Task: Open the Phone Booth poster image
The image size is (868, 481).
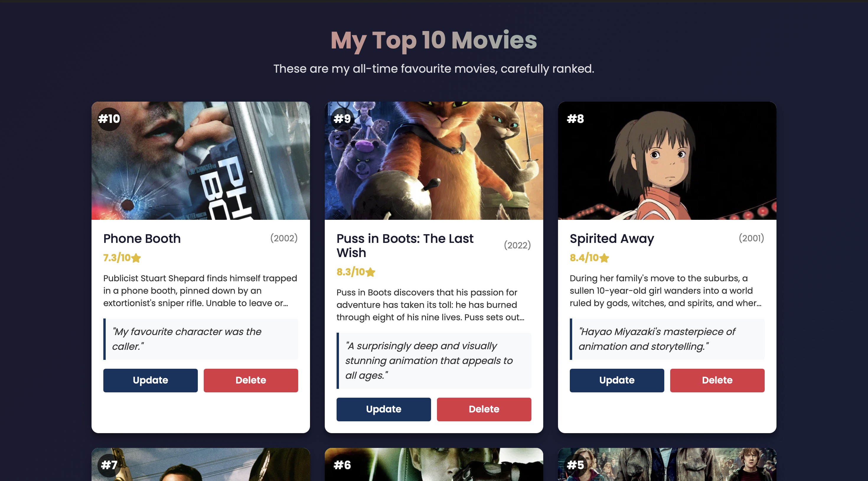Action: (x=200, y=160)
